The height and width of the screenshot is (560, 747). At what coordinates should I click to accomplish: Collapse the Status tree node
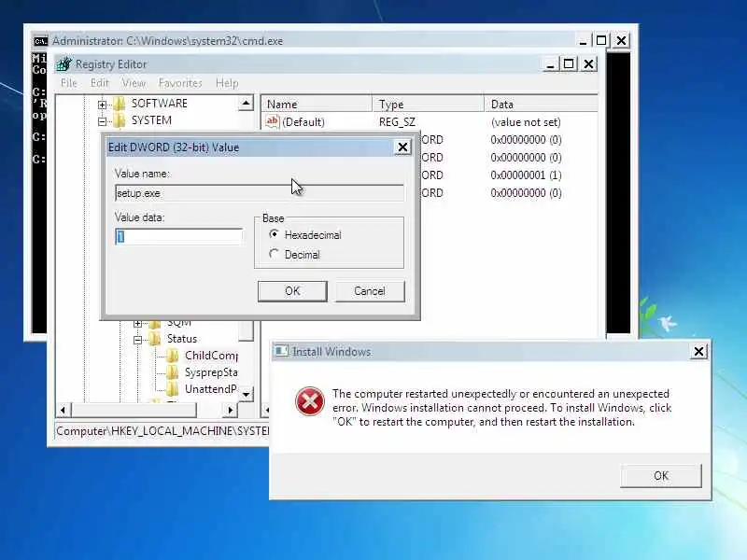coord(137,340)
